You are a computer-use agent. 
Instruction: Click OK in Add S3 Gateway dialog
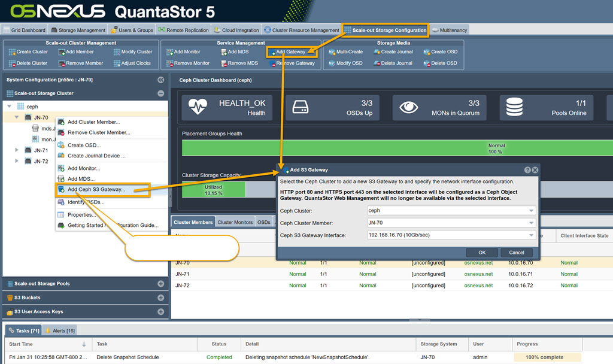pos(482,253)
